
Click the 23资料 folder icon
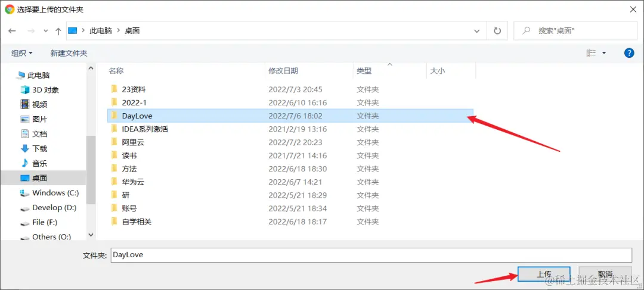click(114, 89)
